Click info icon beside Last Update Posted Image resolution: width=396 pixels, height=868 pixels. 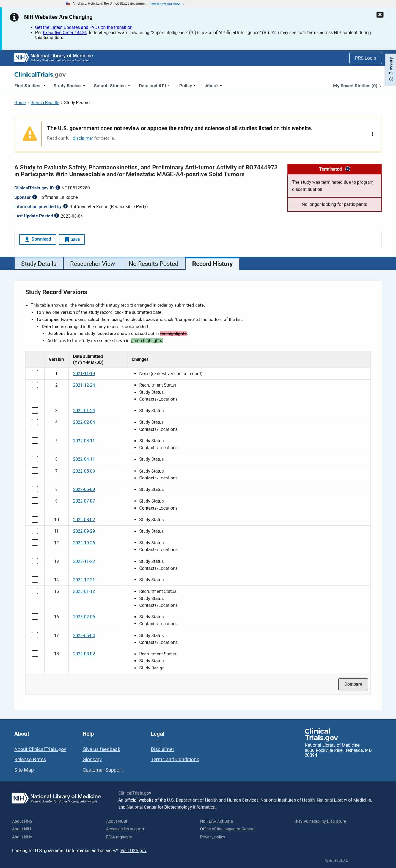click(57, 216)
